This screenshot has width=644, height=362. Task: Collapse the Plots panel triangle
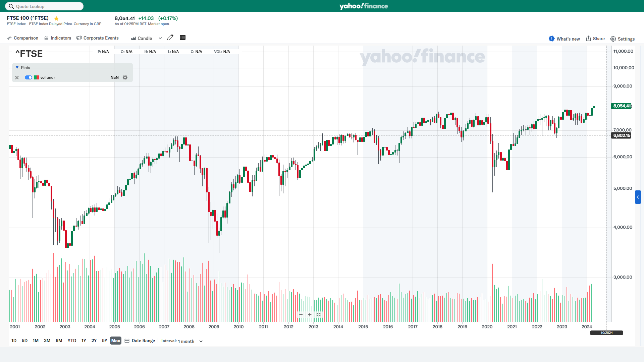[17, 67]
